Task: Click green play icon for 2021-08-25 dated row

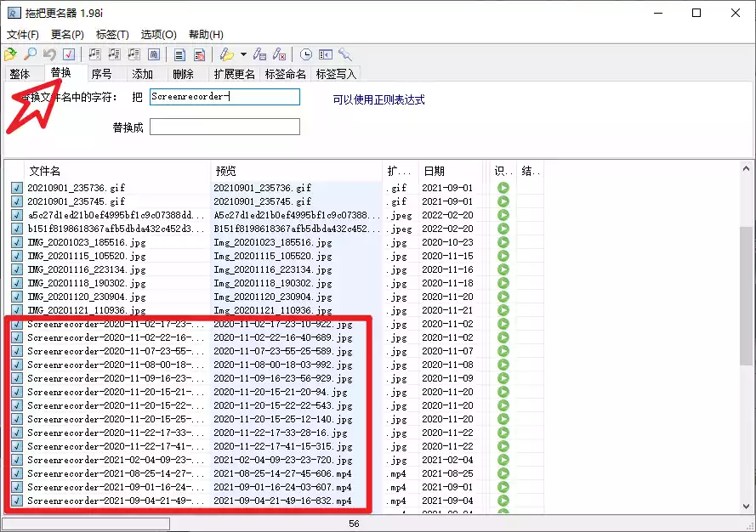Action: (503, 473)
